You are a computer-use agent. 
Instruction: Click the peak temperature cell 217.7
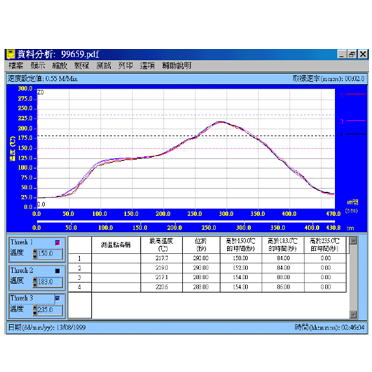[x=162, y=258]
